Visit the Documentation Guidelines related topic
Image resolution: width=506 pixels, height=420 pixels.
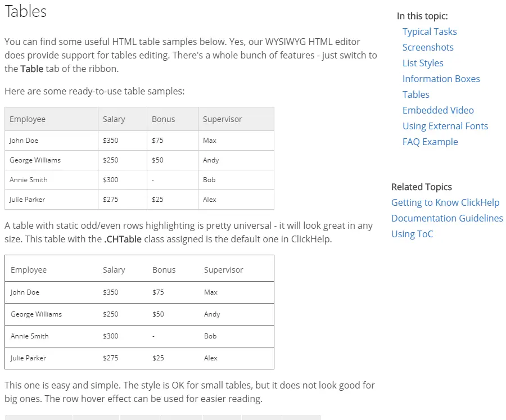pos(447,218)
